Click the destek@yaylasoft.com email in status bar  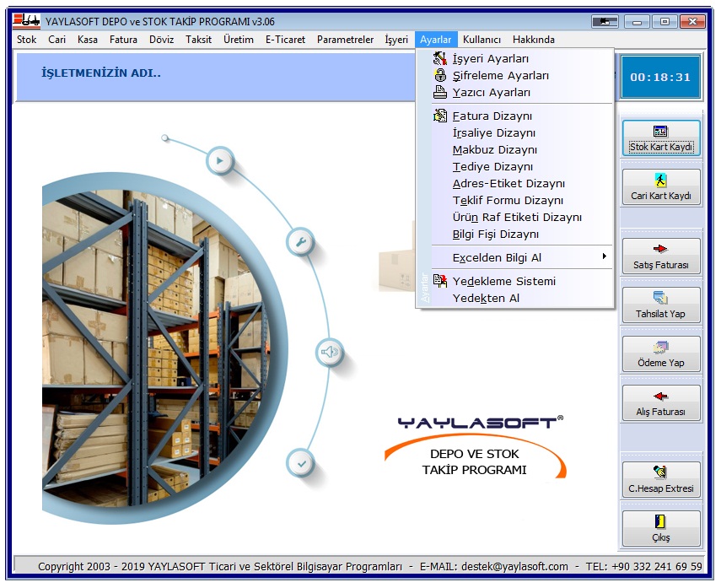coord(514,566)
